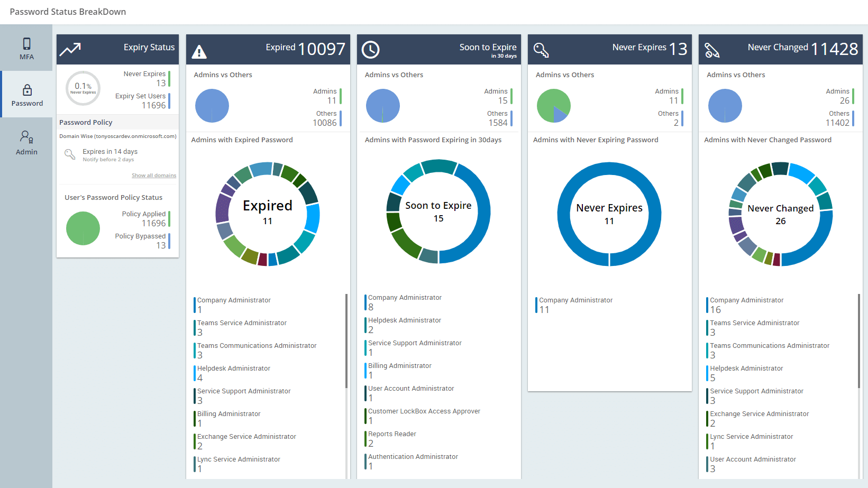Viewport: 868px width, 488px height.
Task: Click the warning triangle icon on the Expired card
Action: click(200, 49)
